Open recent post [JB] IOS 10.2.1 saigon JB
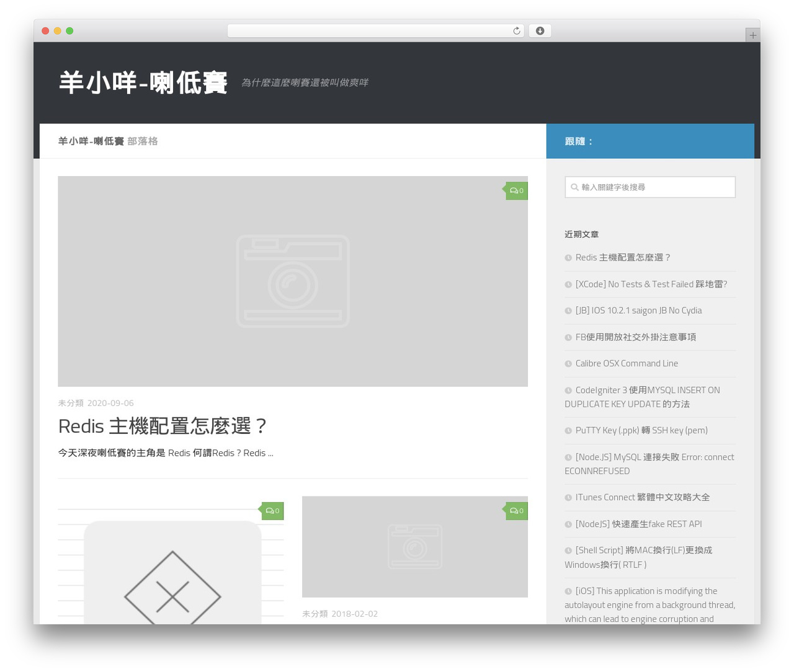The image size is (794, 672). [639, 311]
